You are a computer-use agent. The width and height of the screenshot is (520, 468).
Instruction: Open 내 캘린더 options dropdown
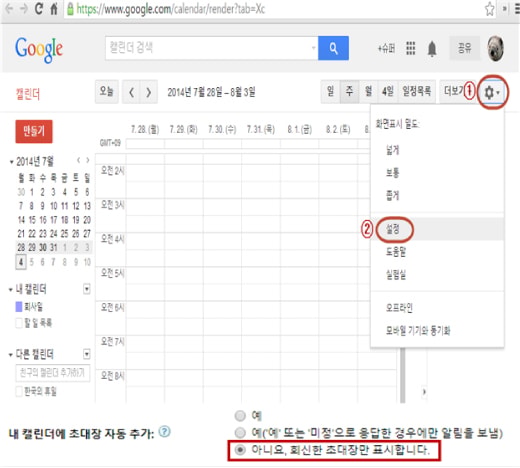point(87,289)
